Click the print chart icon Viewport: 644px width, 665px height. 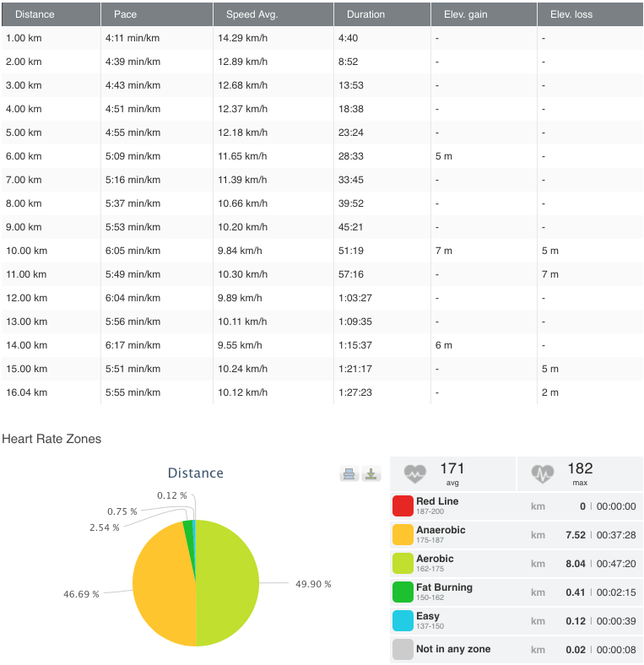click(349, 474)
